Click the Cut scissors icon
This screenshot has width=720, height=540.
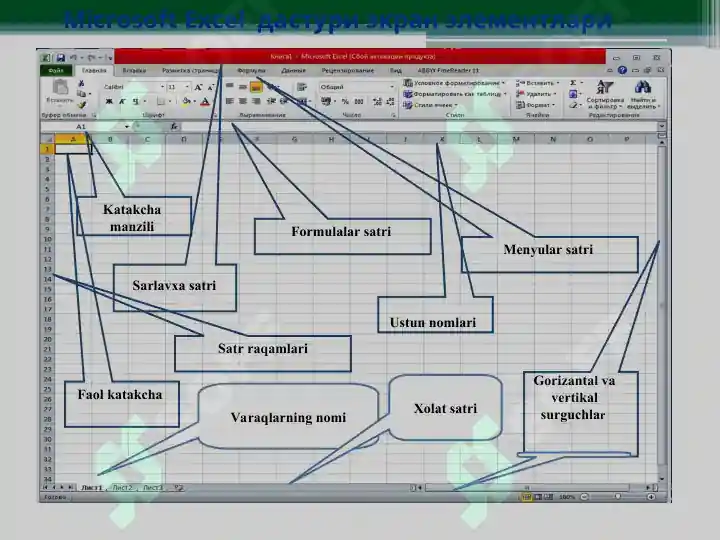click(81, 83)
